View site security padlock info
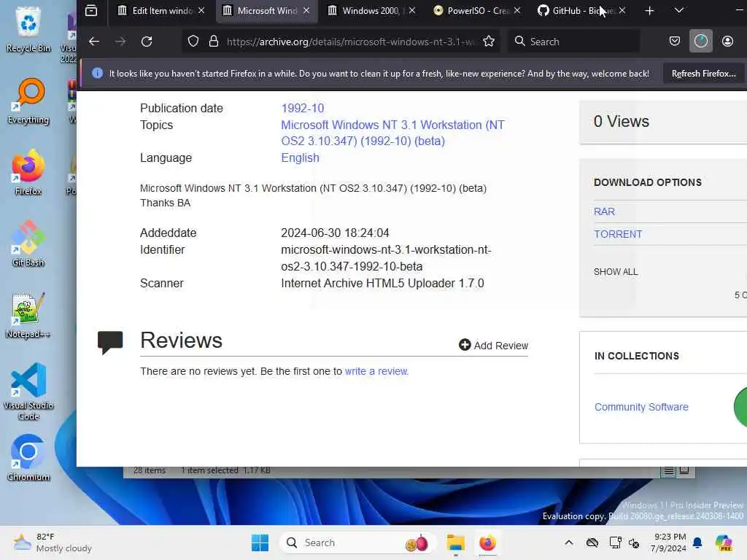Screen dimensions: 747x560 pyautogui.click(x=214, y=42)
